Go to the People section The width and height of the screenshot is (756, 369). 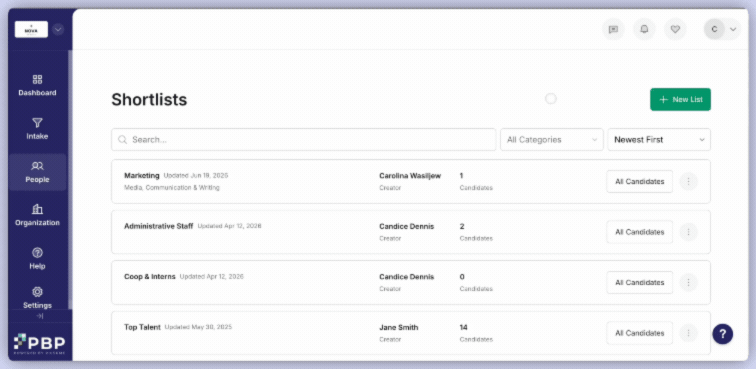click(x=37, y=172)
